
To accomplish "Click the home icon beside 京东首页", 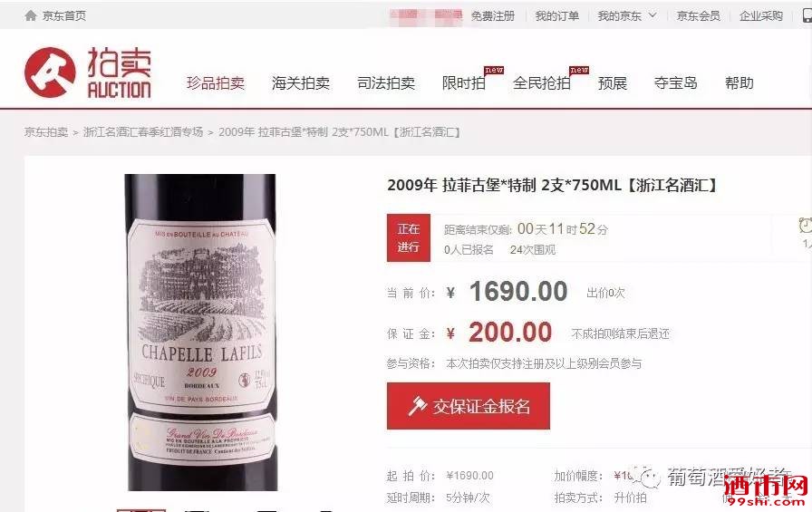I will [x=31, y=16].
